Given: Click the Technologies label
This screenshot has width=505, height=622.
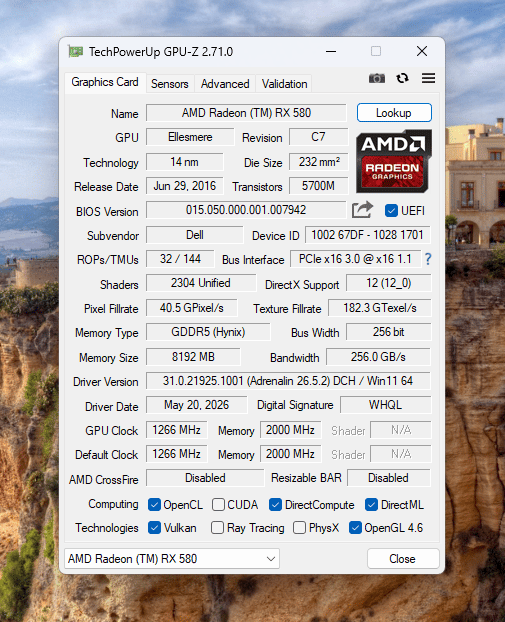Looking at the screenshot, I should [x=107, y=528].
